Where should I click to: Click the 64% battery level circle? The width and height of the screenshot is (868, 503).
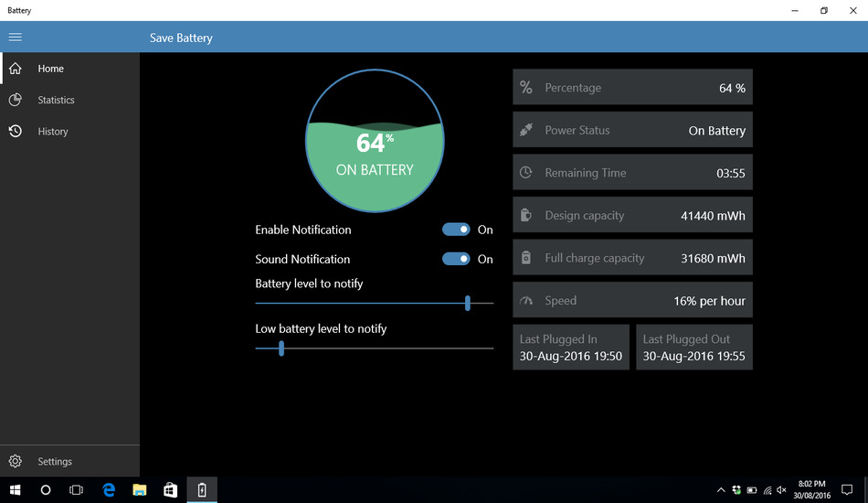click(375, 141)
